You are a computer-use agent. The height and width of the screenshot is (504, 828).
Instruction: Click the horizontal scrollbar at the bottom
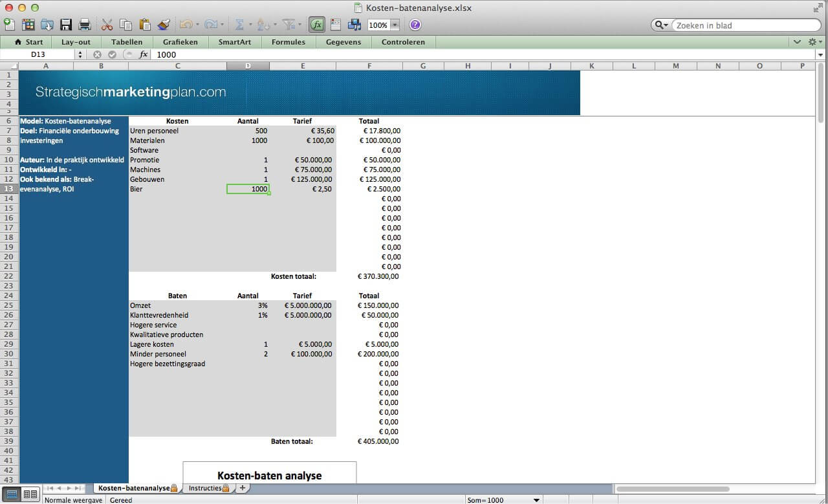[673, 489]
